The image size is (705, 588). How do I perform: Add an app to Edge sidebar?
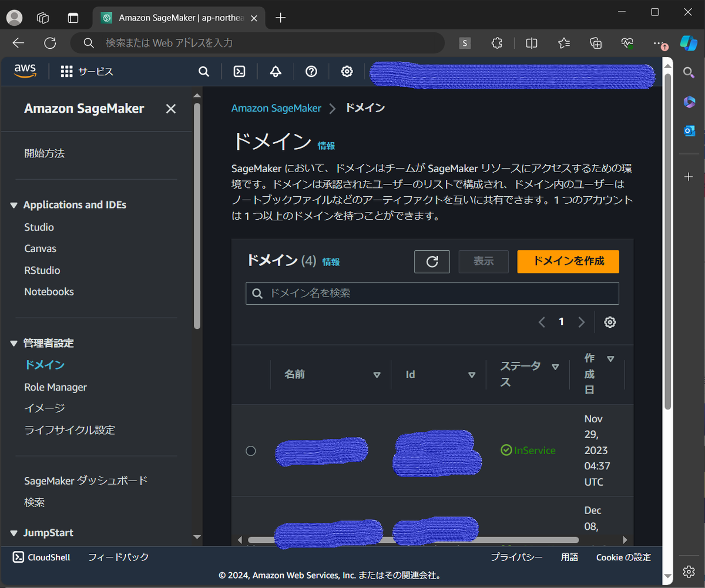pos(689,176)
